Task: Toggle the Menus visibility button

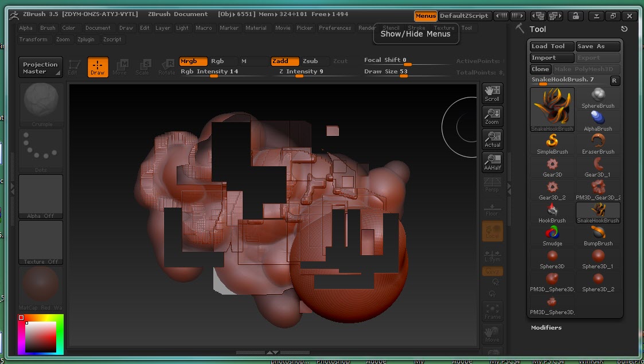Action: coord(426,16)
